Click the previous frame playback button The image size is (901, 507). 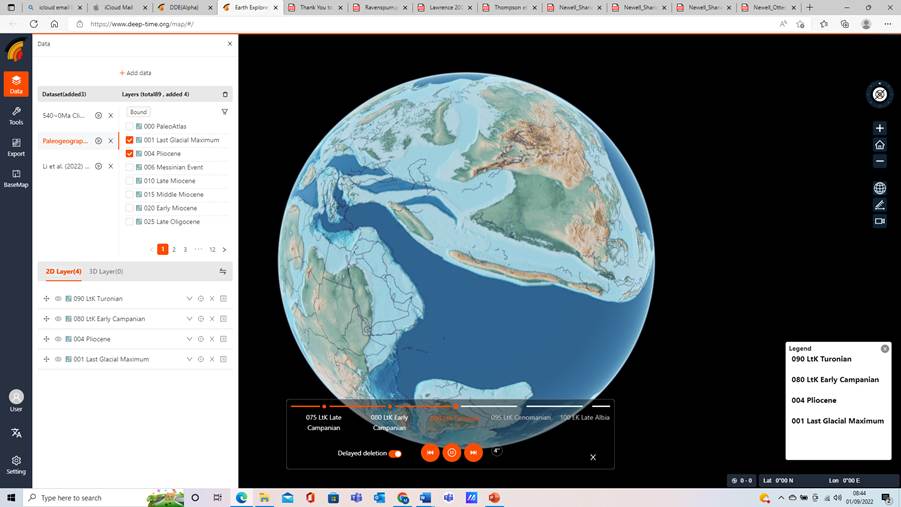click(x=430, y=452)
